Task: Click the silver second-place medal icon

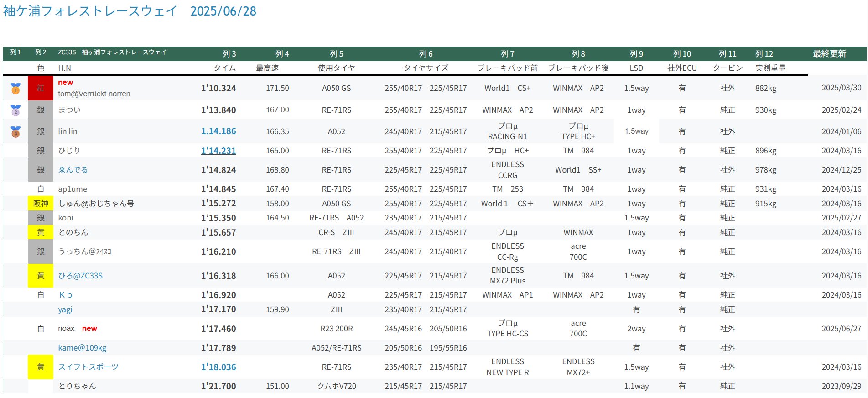Action: coord(16,110)
